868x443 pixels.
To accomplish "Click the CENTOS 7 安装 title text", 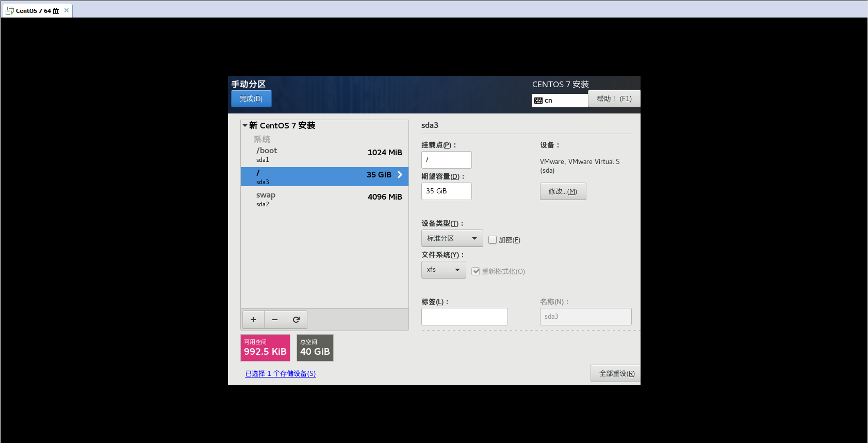I will coord(561,84).
